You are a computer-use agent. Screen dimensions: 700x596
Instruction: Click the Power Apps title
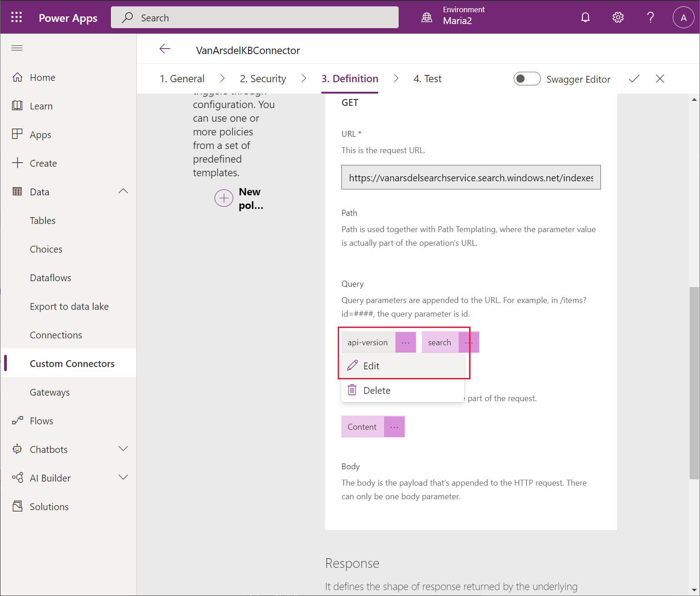pos(68,18)
